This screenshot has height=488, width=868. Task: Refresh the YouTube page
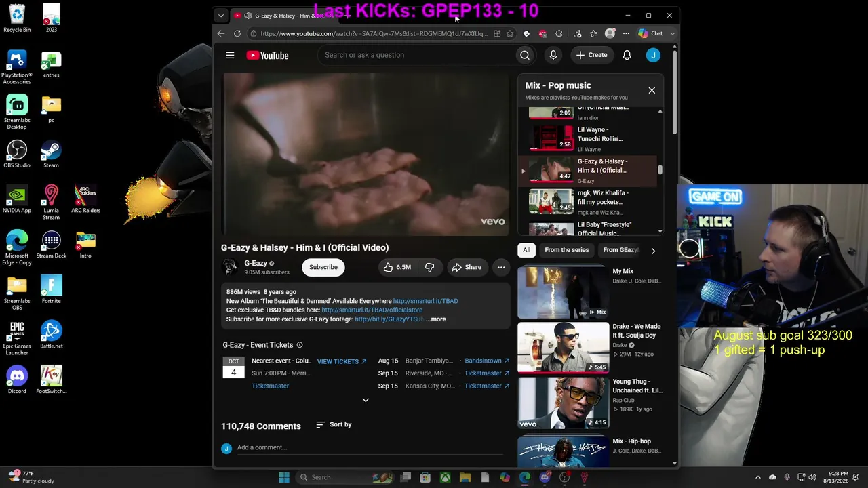[x=237, y=33]
